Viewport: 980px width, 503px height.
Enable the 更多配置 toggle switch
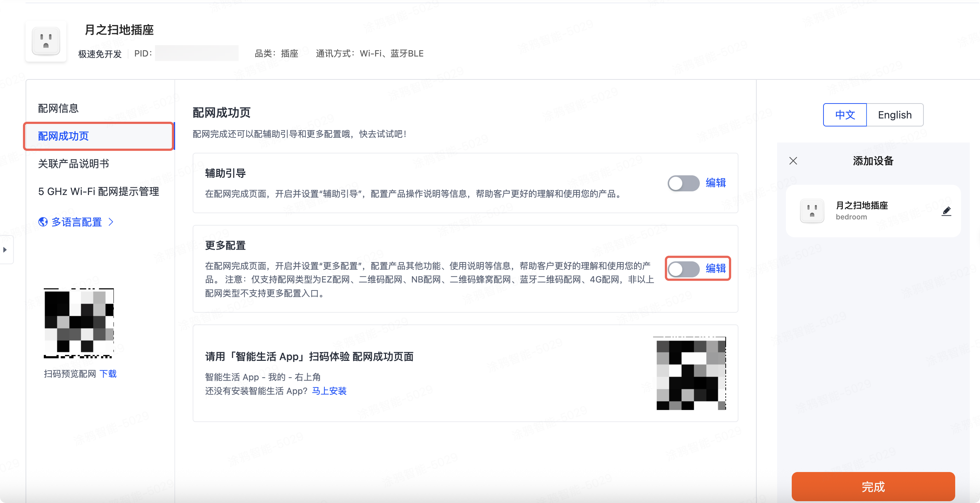[x=684, y=269]
